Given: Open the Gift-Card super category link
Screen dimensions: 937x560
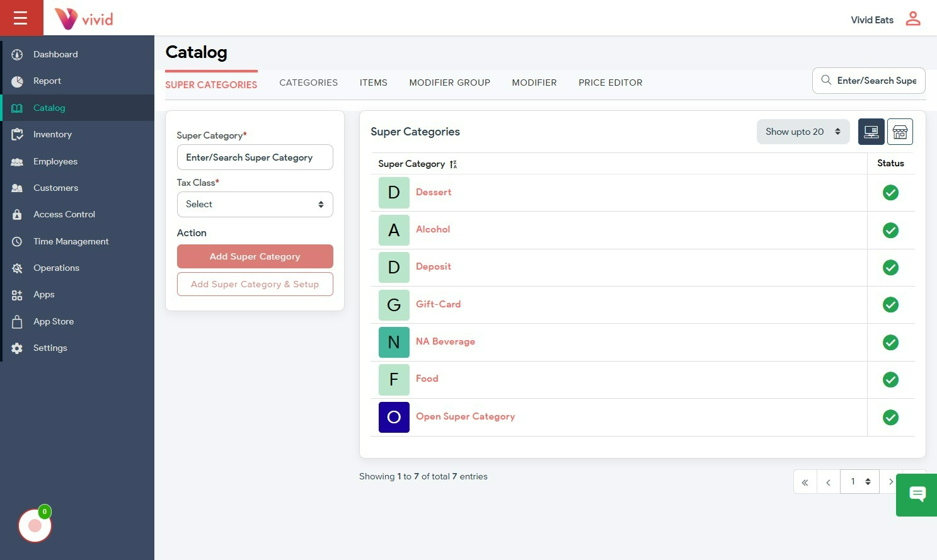Looking at the screenshot, I should (x=438, y=304).
